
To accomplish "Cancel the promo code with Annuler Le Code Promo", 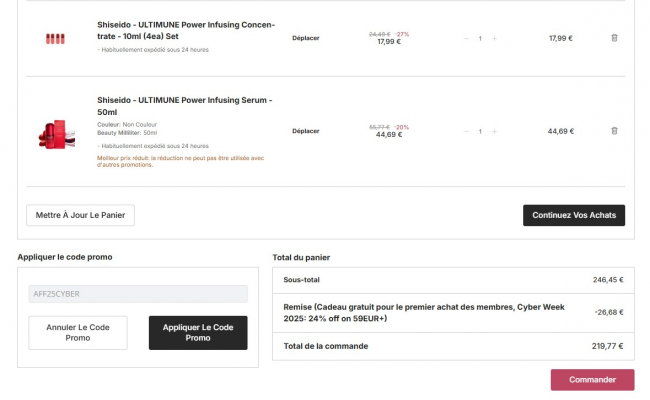I will click(78, 332).
